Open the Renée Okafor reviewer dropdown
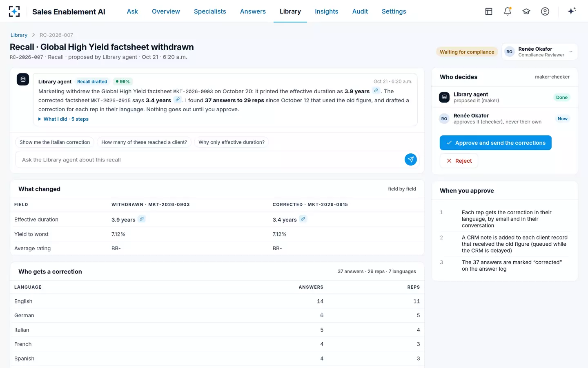588x368 pixels. (x=540, y=52)
